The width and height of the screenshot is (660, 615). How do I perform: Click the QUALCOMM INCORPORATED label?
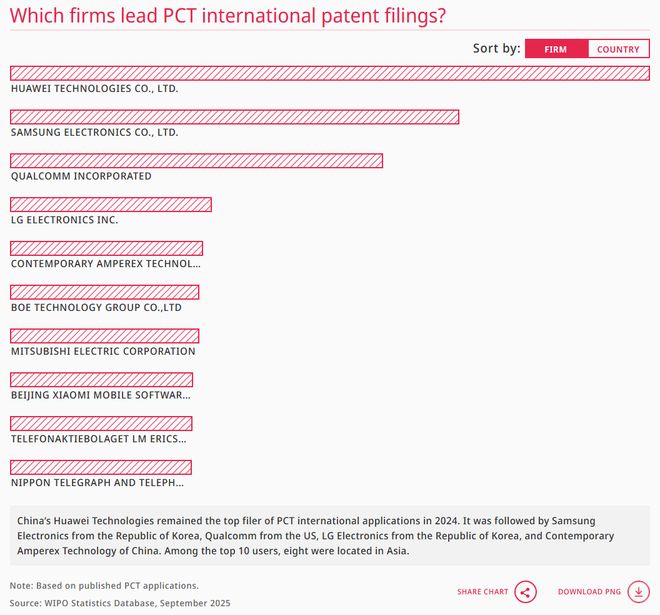(81, 176)
